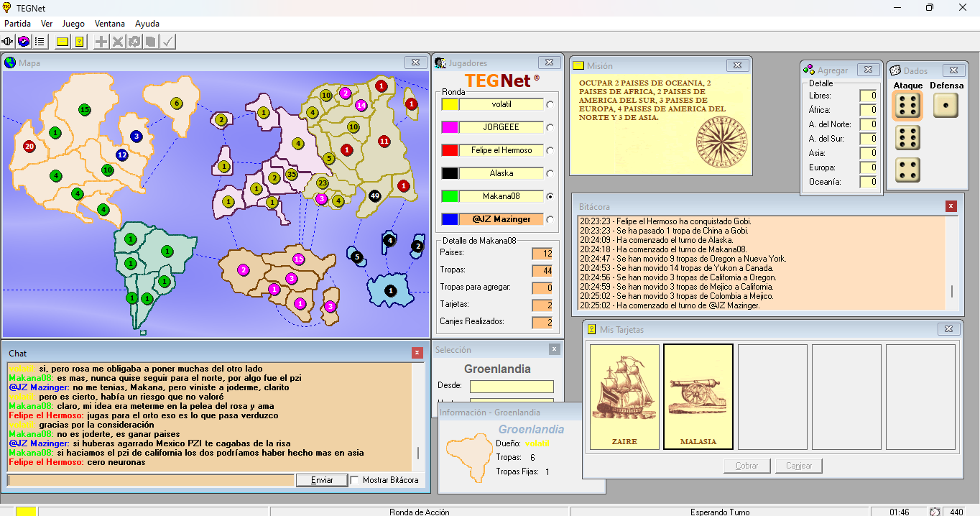
Task: Select the radio button for Alaska
Action: coord(550,173)
